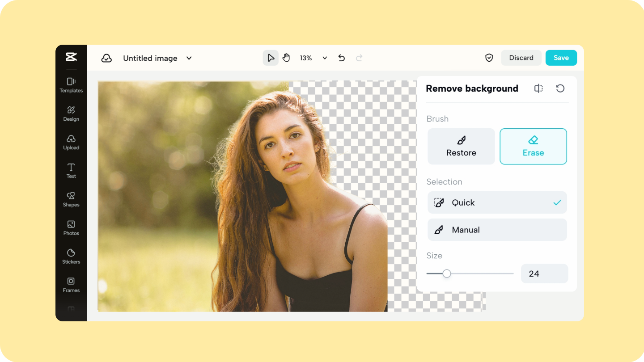The width and height of the screenshot is (644, 362).
Task: Switch brush mode to Restore
Action: (x=461, y=147)
